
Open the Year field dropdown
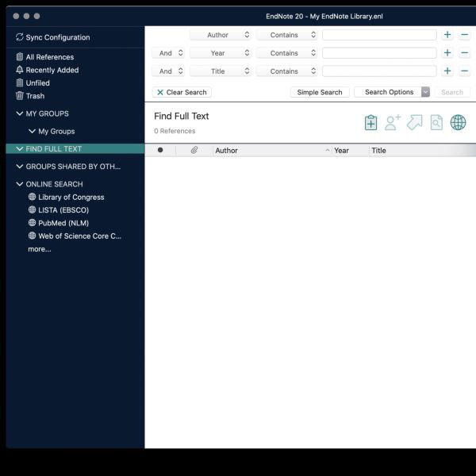click(x=221, y=53)
